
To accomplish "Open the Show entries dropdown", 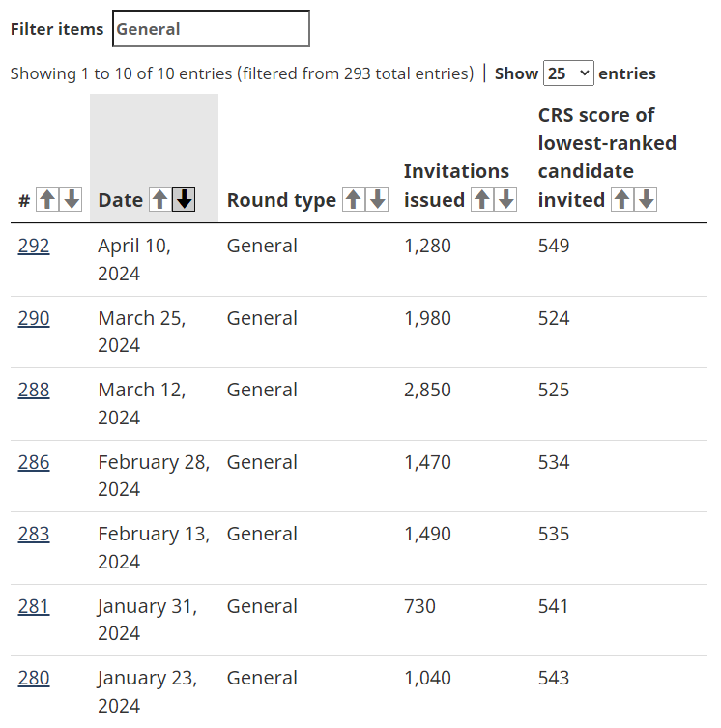I will point(568,73).
